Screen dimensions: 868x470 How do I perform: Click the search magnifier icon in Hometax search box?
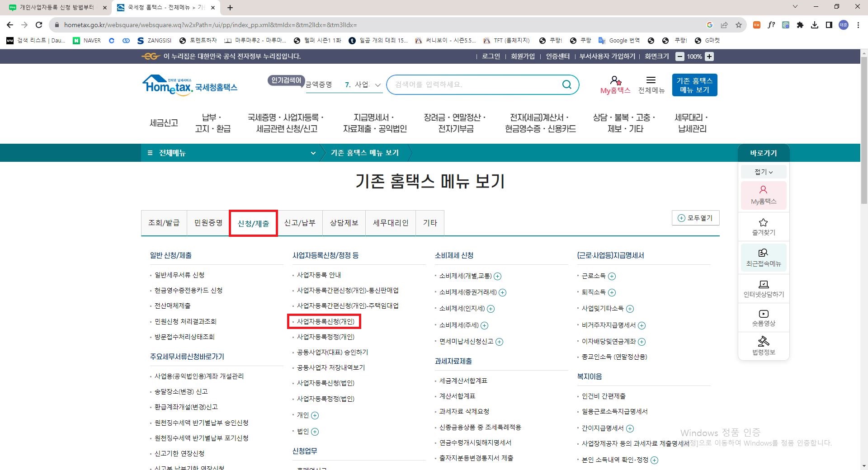point(566,85)
